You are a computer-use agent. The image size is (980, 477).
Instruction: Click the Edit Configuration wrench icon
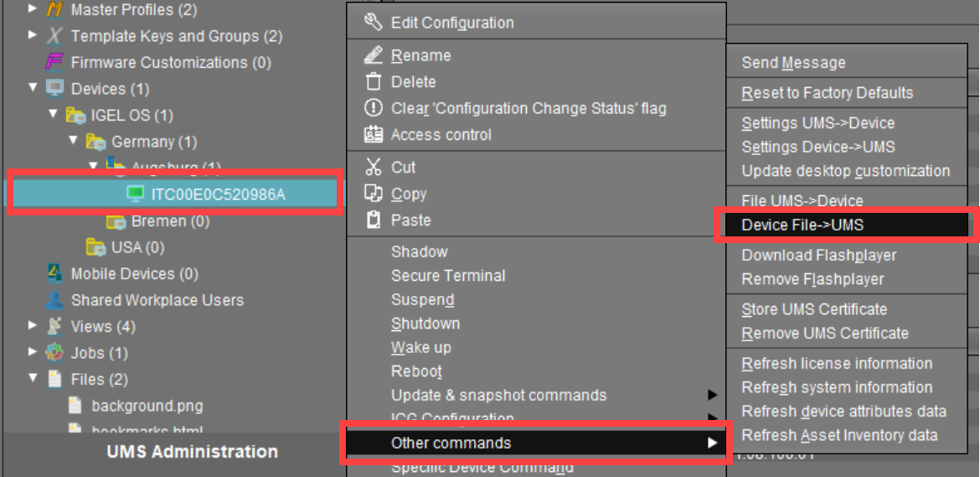coord(374,23)
